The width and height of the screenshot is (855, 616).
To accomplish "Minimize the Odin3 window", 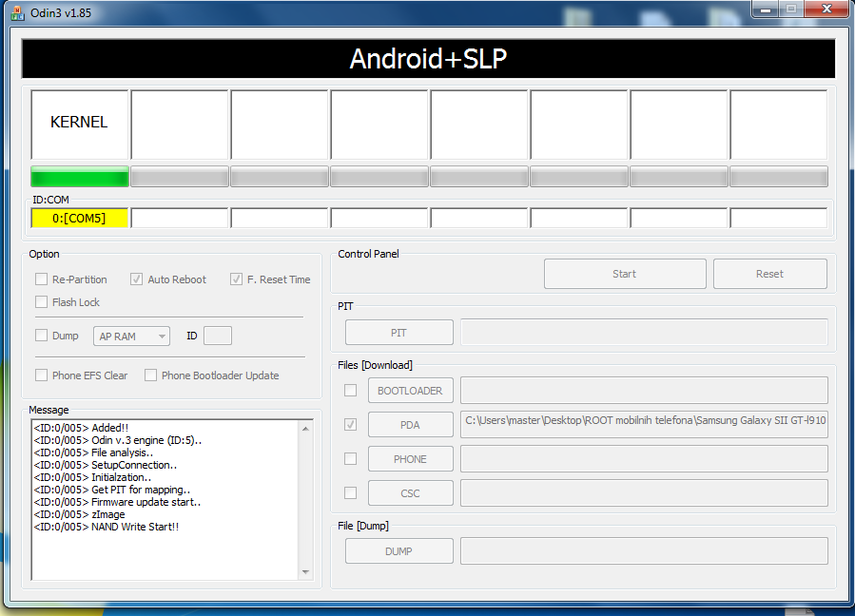I will [765, 10].
